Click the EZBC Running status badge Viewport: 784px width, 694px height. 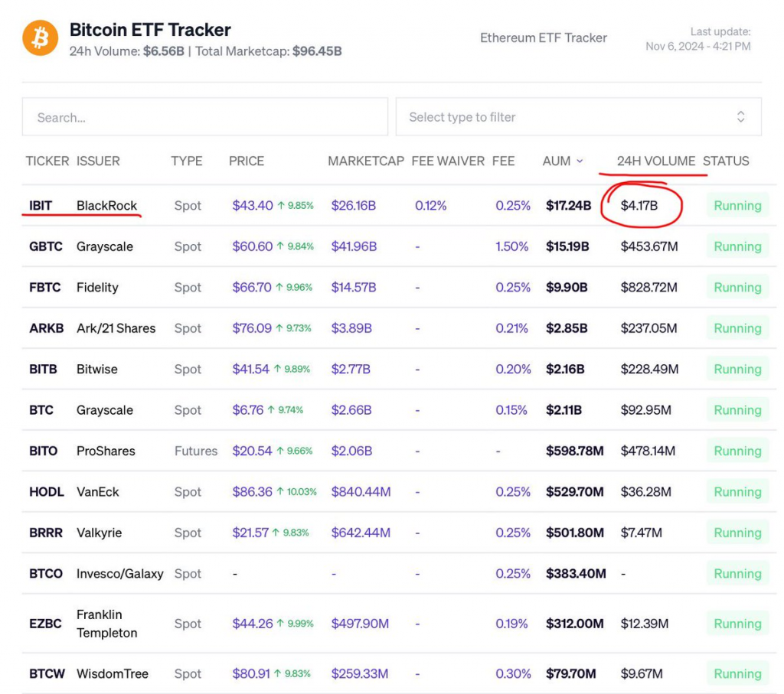click(737, 624)
